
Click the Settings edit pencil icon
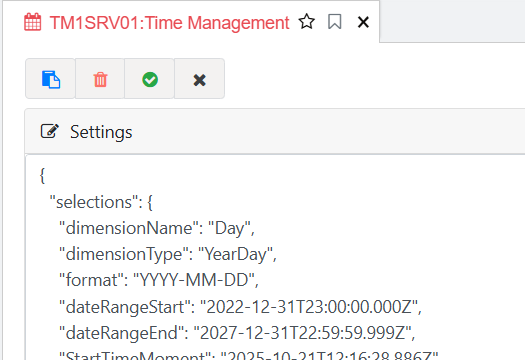[50, 131]
